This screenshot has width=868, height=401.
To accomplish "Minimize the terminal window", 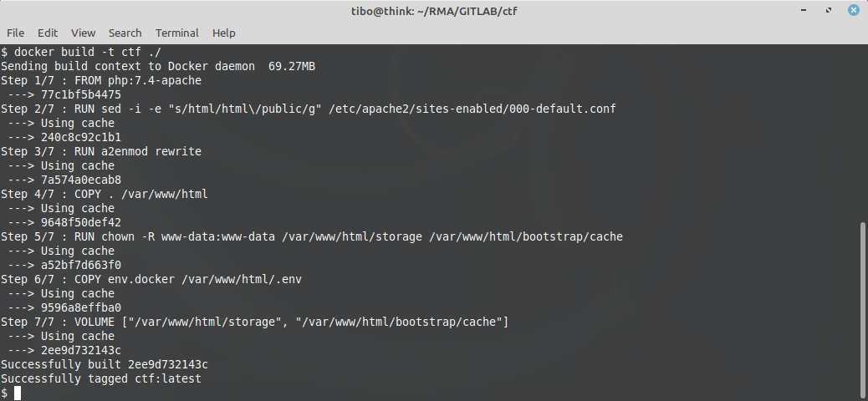I will 804,11.
